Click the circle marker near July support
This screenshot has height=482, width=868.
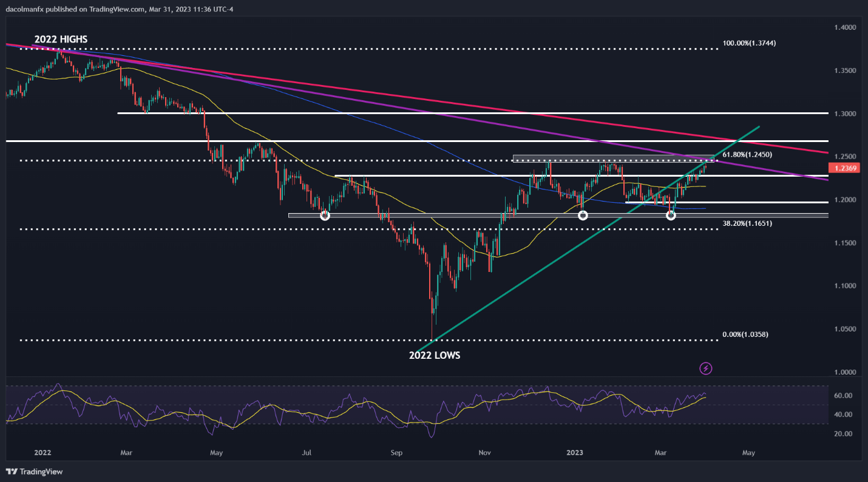click(x=325, y=215)
